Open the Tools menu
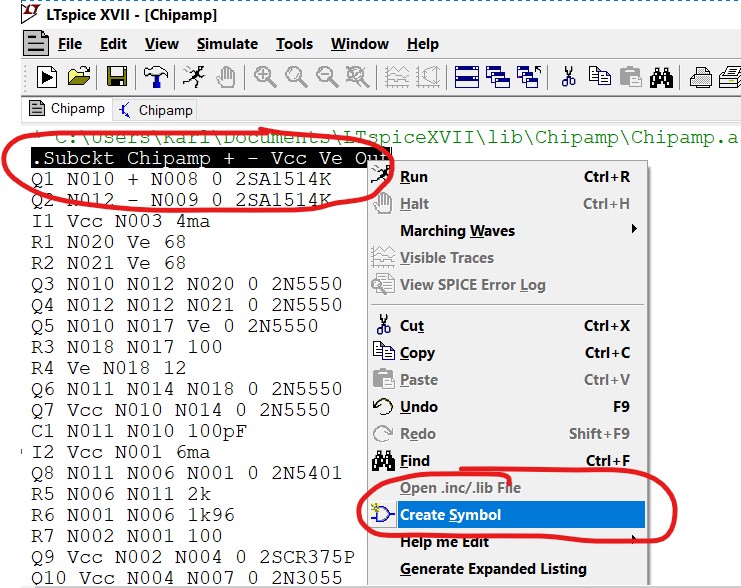The height and width of the screenshot is (588, 741). point(294,44)
